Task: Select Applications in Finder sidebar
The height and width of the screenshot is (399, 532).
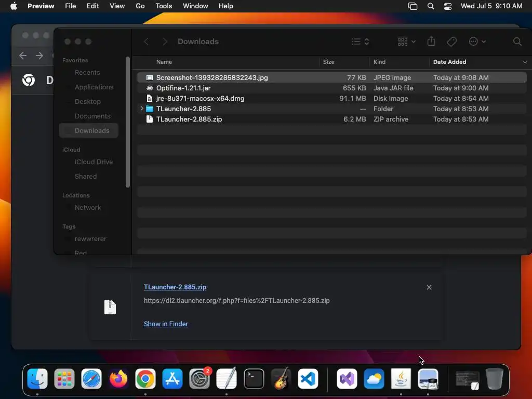Action: 94,87
